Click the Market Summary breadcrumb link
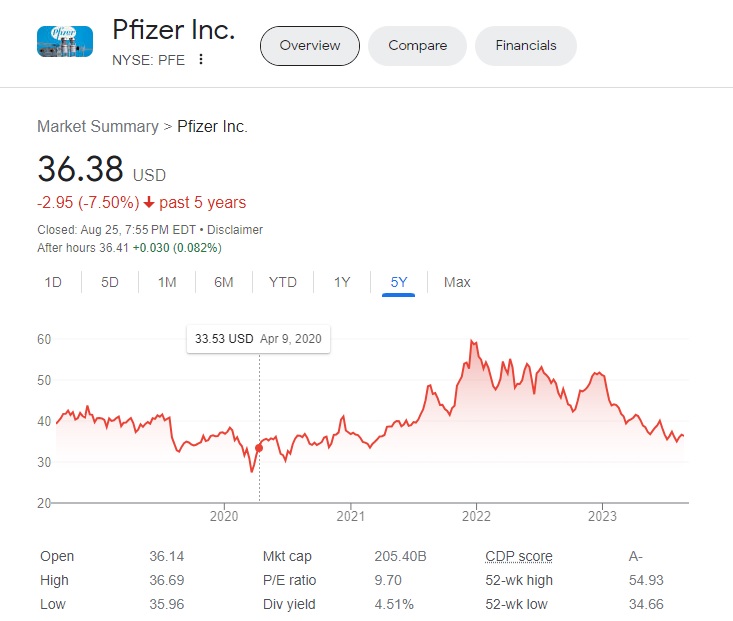733x621 pixels. pyautogui.click(x=97, y=126)
